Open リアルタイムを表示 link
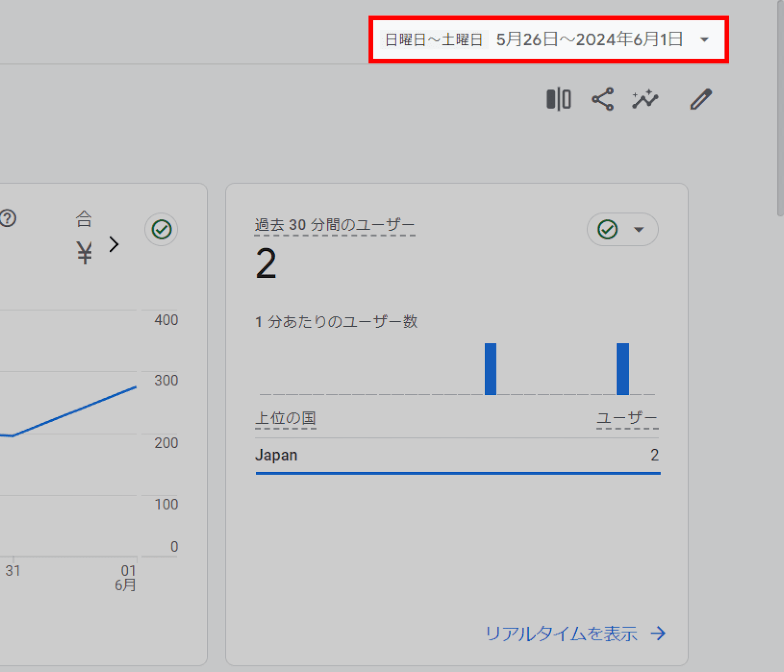Screen dimensions: 784x672 pyautogui.click(x=576, y=634)
